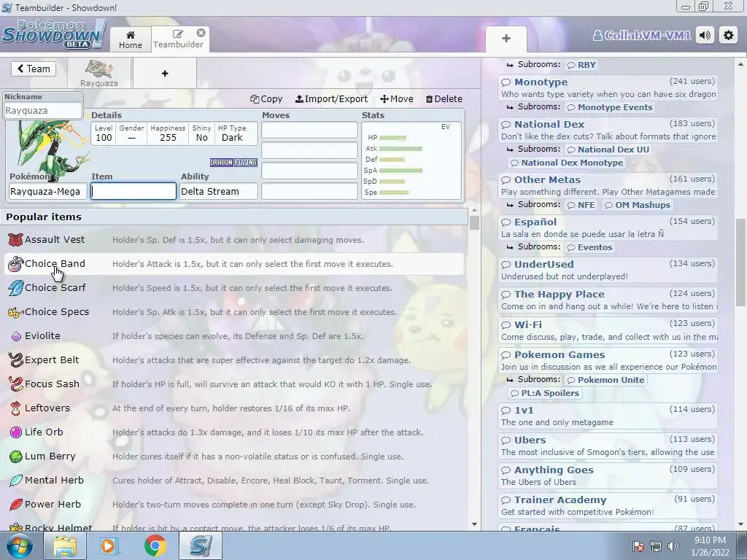Select the Focus Sash item icon
Image resolution: width=747 pixels, height=560 pixels.
tap(16, 384)
